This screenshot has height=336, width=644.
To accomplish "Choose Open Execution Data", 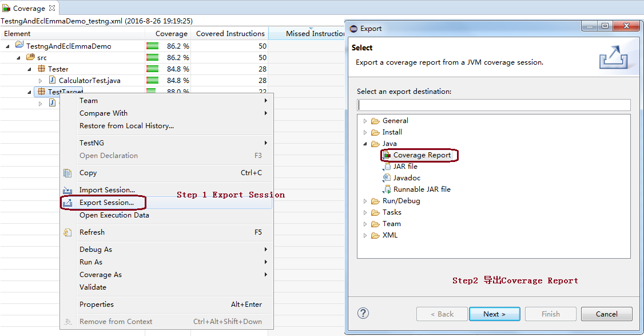I will (167, 215).
